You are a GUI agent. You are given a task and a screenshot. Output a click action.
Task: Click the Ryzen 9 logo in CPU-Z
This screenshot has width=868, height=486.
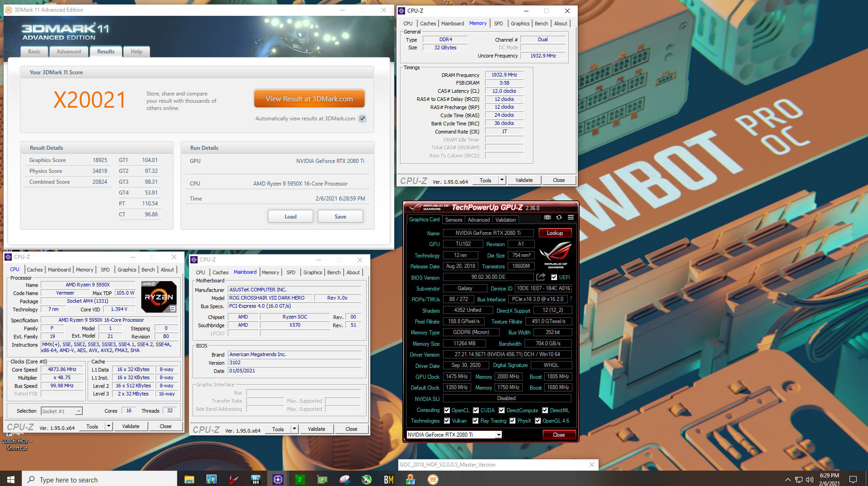coord(159,297)
